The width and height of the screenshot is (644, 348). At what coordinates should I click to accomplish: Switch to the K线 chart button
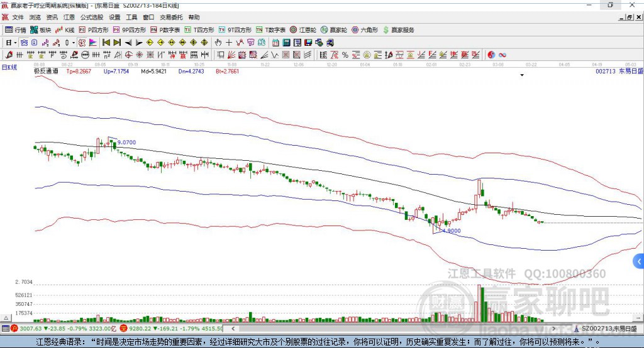pyautogui.click(x=65, y=30)
